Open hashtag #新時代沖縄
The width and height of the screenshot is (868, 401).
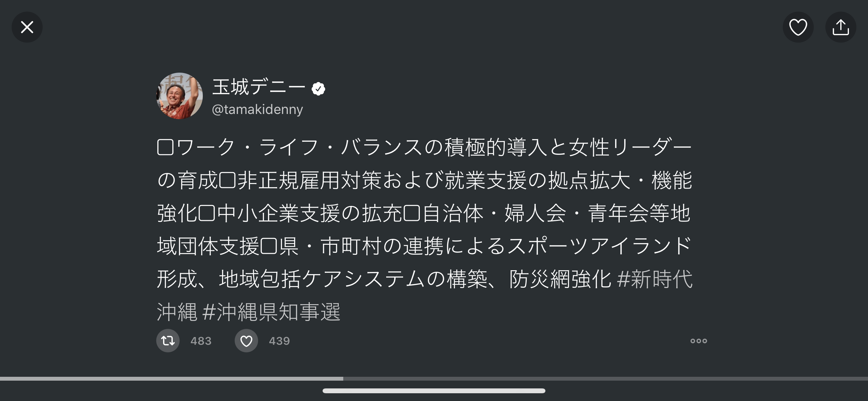655,279
